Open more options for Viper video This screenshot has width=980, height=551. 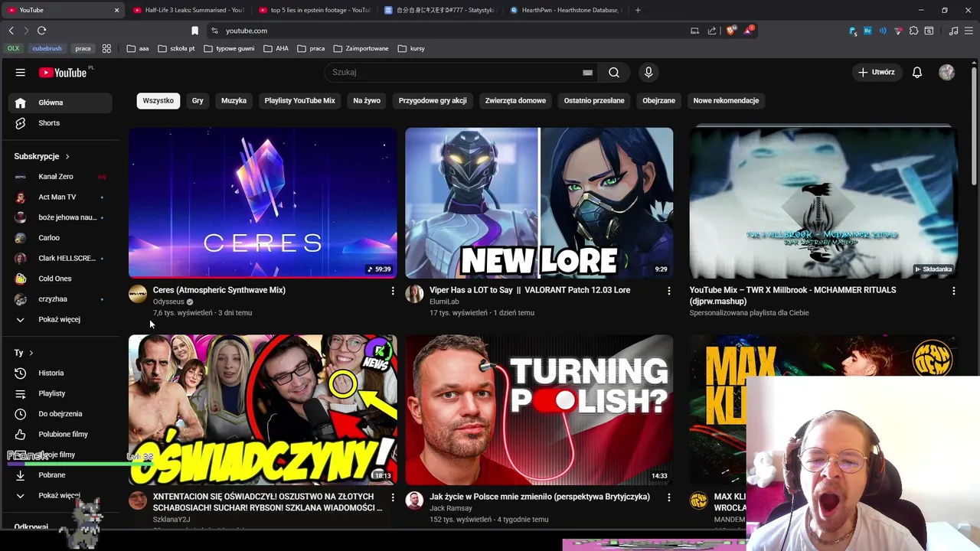669,291
